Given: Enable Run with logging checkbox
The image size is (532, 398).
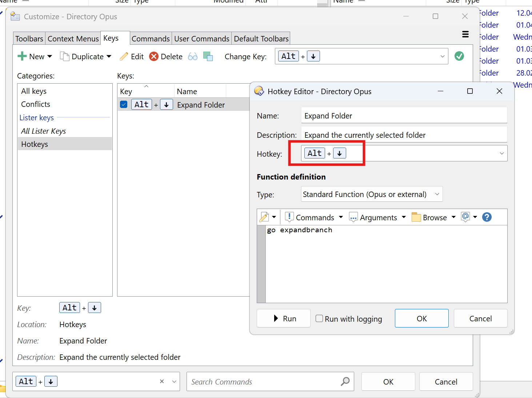Looking at the screenshot, I should (x=319, y=318).
